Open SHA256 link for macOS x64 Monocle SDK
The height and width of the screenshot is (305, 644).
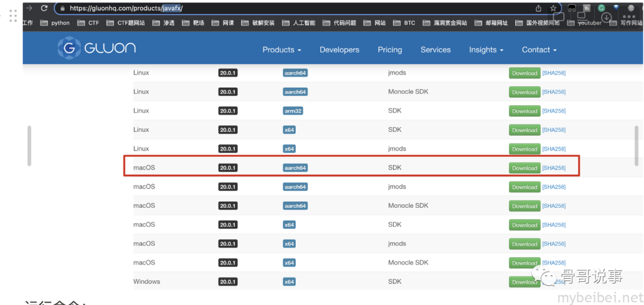point(553,262)
